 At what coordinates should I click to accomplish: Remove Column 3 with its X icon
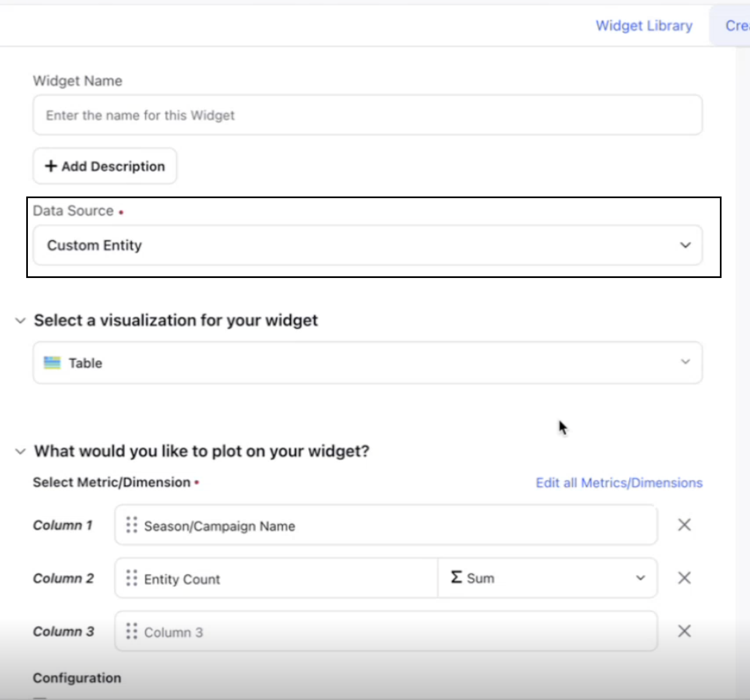tap(684, 631)
